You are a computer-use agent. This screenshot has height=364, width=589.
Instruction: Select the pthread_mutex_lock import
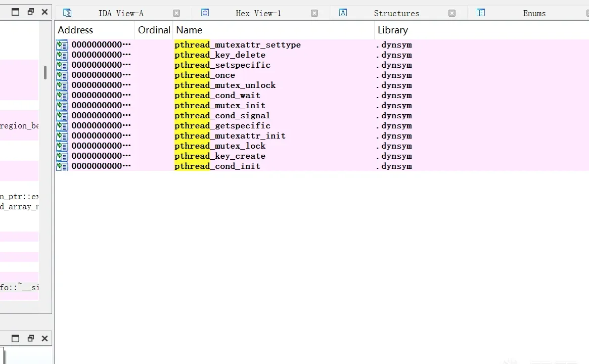click(x=322, y=146)
